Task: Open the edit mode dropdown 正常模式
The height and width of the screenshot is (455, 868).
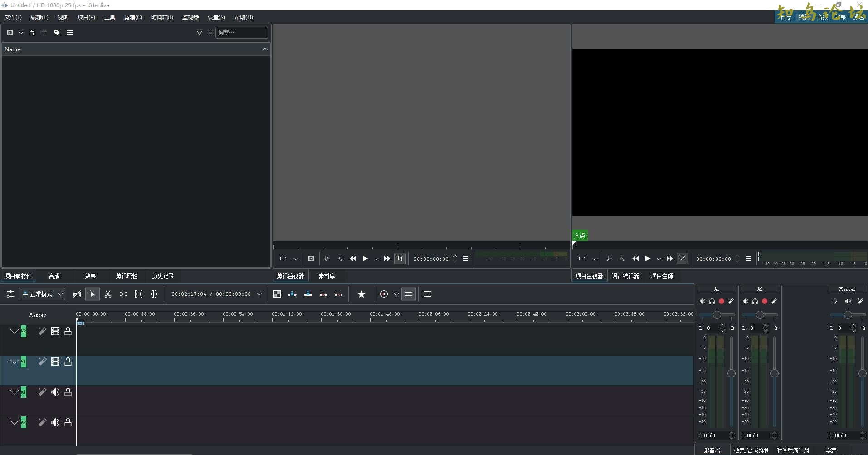Action: point(42,294)
